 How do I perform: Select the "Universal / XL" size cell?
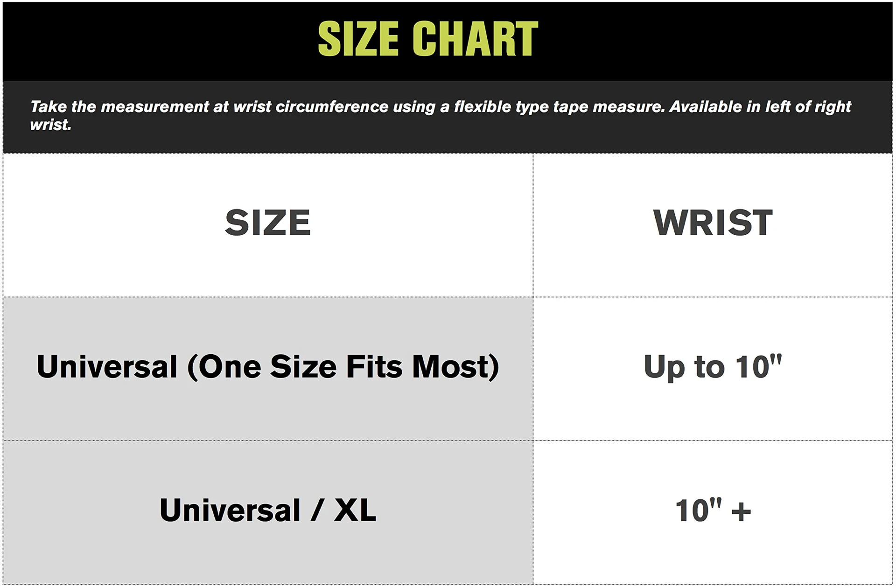pyautogui.click(x=268, y=511)
